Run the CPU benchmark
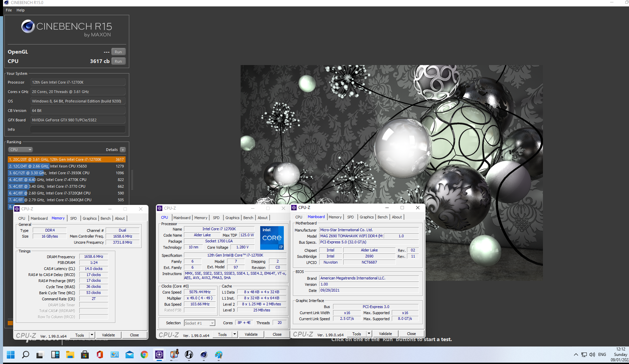Image resolution: width=629 pixels, height=364 pixels. (x=118, y=61)
